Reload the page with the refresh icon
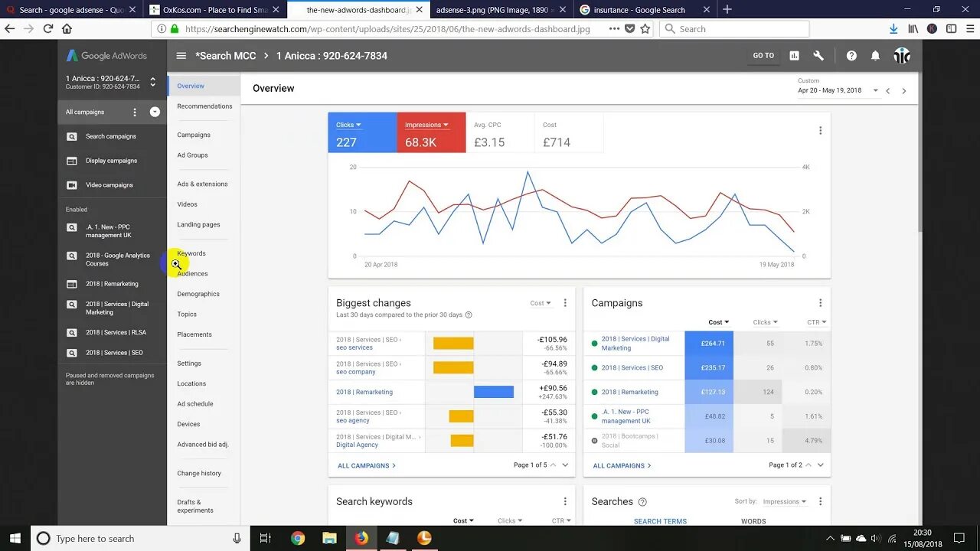 click(x=47, y=28)
